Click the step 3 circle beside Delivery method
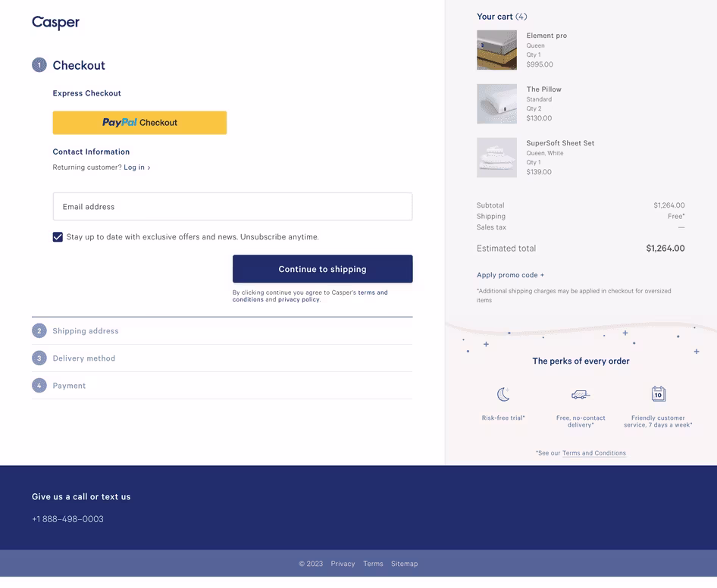 39,358
